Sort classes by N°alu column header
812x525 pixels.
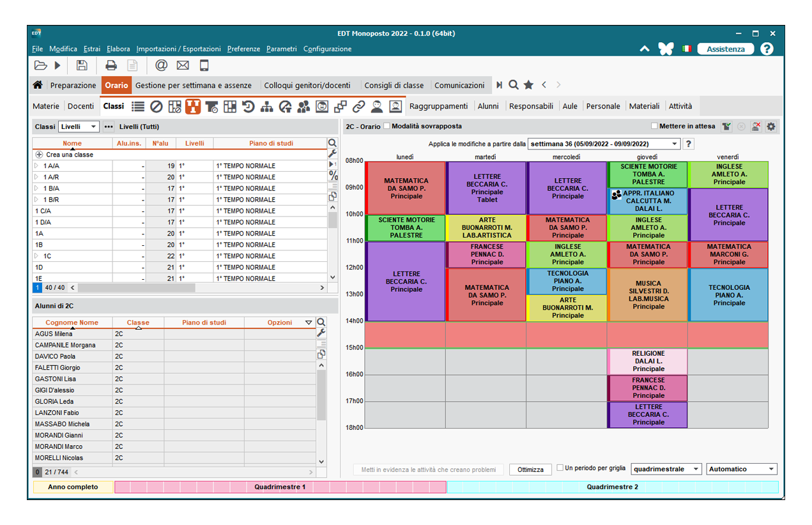point(160,143)
